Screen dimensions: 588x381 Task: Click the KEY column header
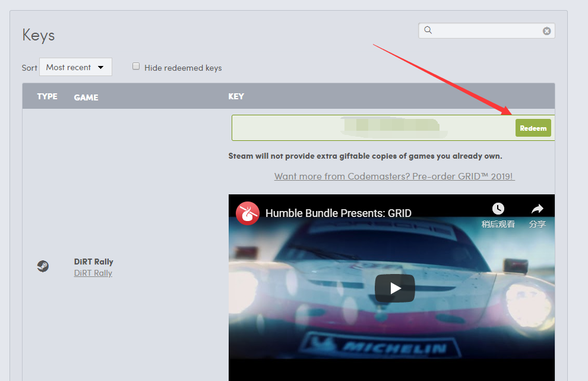point(236,96)
